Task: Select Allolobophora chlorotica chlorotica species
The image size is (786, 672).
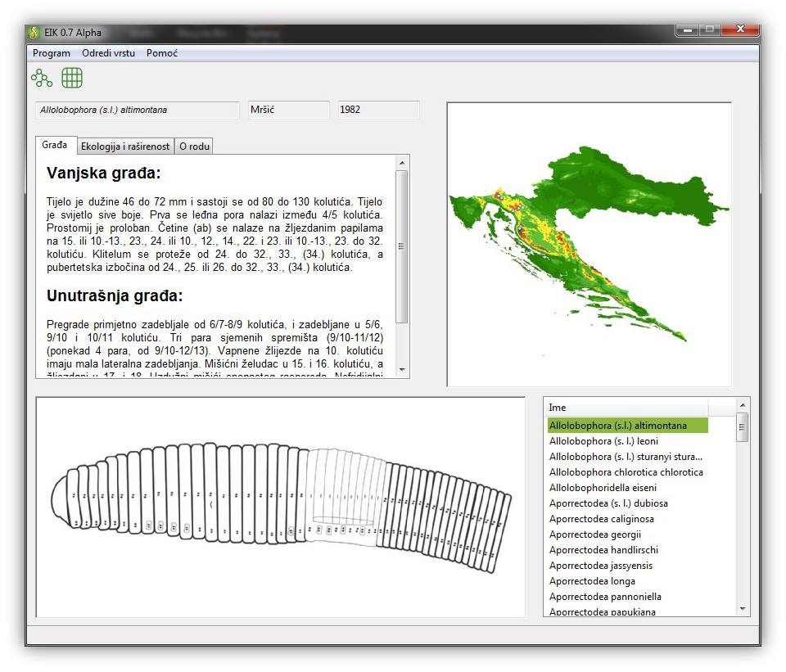Action: (626, 472)
